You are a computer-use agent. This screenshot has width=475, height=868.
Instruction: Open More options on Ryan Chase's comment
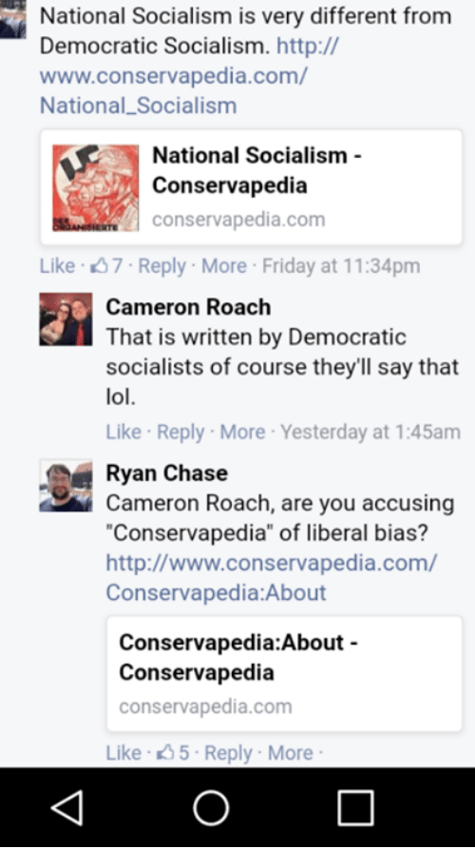[x=291, y=752]
